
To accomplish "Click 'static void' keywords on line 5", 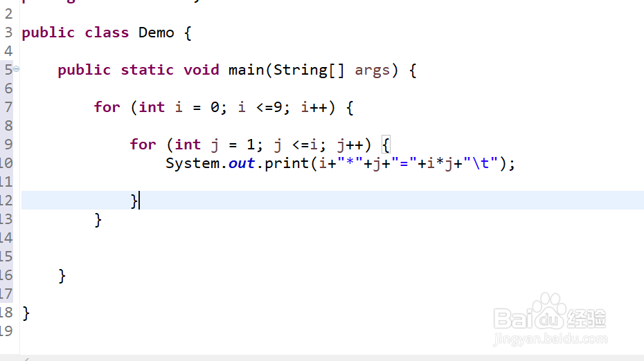I will (x=170, y=70).
